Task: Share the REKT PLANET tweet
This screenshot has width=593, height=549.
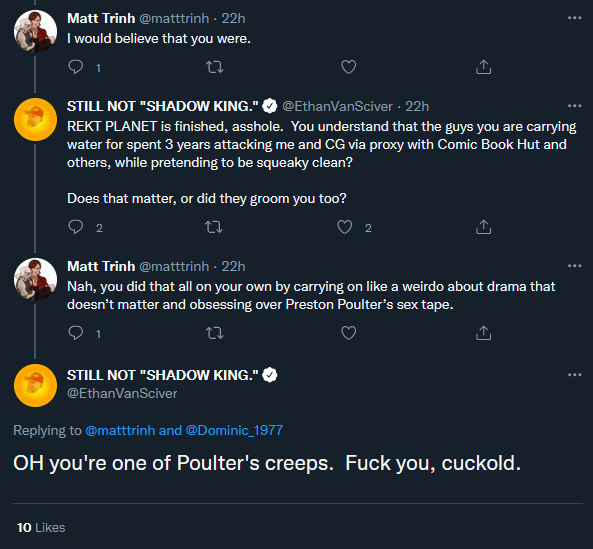Action: (x=483, y=227)
